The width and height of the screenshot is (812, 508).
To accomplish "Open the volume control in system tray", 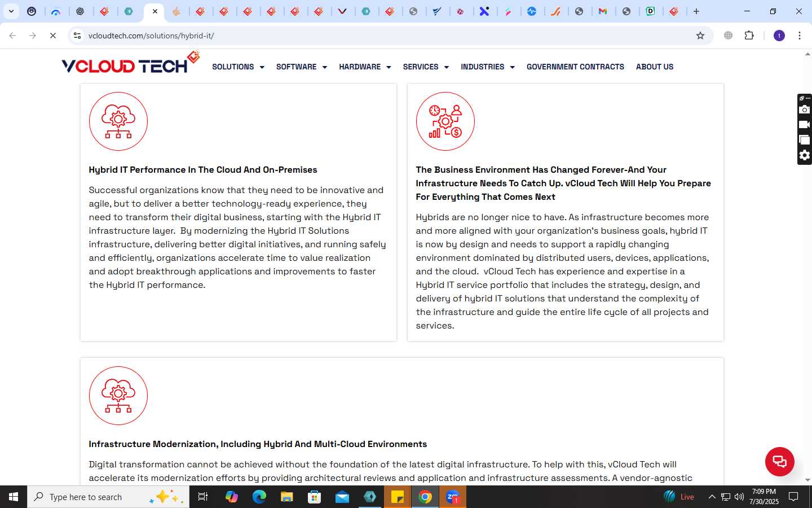I will pyautogui.click(x=739, y=497).
